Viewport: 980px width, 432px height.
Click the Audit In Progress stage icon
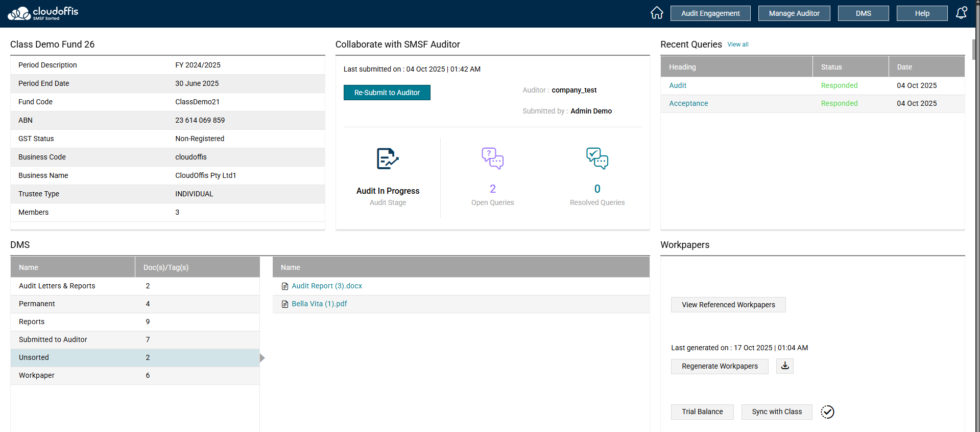(x=388, y=158)
